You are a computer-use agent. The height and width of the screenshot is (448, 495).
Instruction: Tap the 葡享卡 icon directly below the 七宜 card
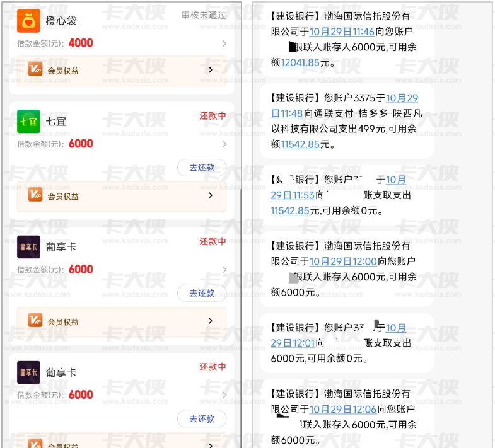pyautogui.click(x=28, y=247)
